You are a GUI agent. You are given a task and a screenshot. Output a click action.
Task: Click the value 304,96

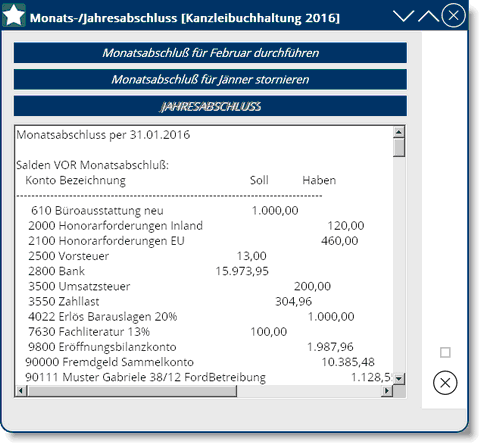pos(293,302)
